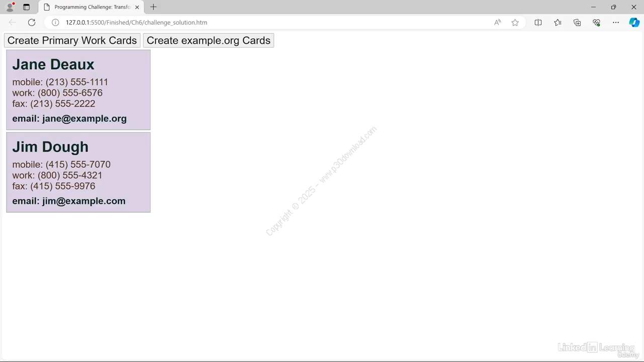Select mobile: (213) 555-1111 line

pos(60,82)
